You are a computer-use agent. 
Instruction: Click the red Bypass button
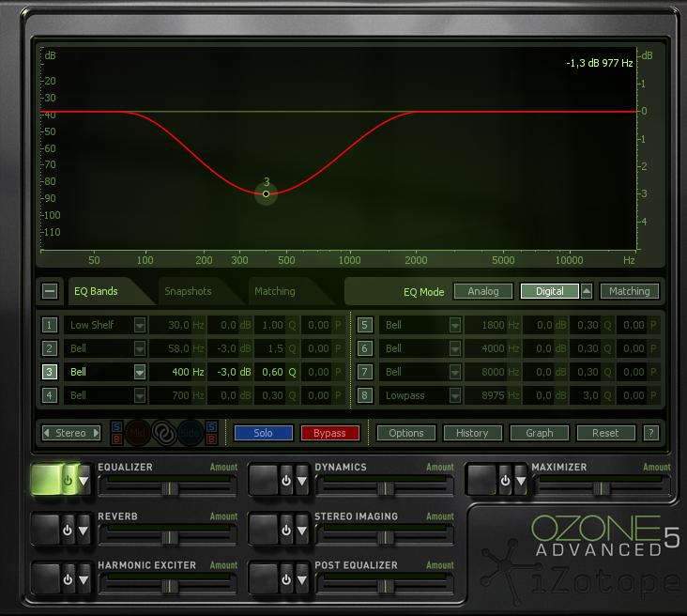(330, 433)
